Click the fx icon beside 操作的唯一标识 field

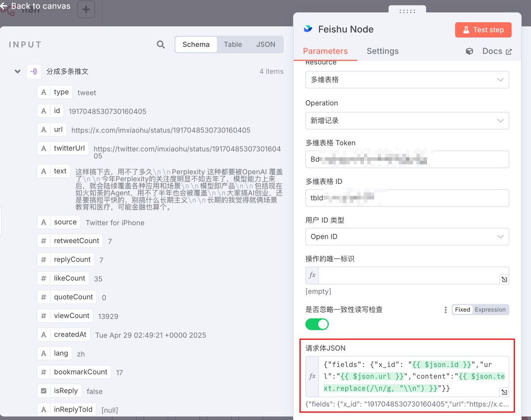(x=312, y=275)
